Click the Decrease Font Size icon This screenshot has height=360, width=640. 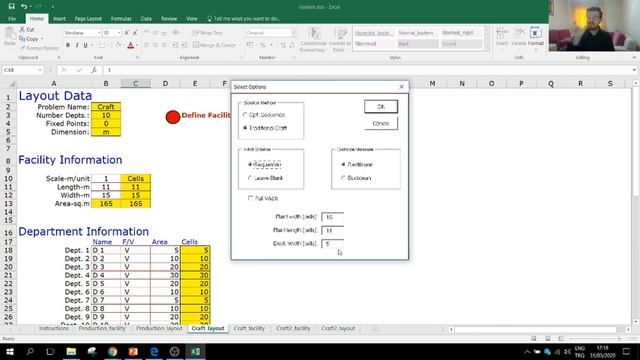tap(135, 33)
